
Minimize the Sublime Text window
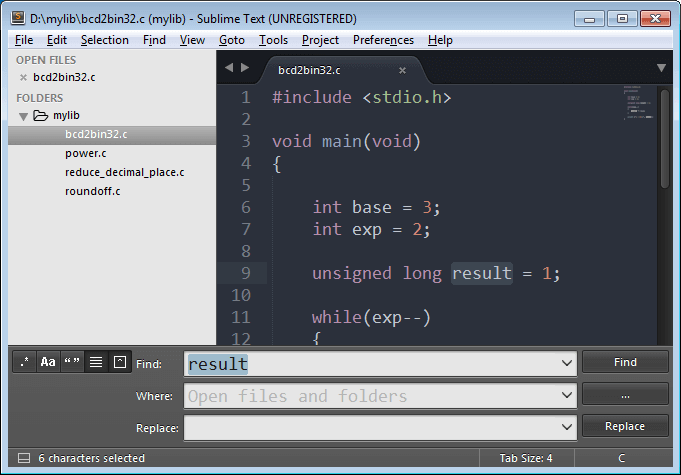tap(589, 19)
